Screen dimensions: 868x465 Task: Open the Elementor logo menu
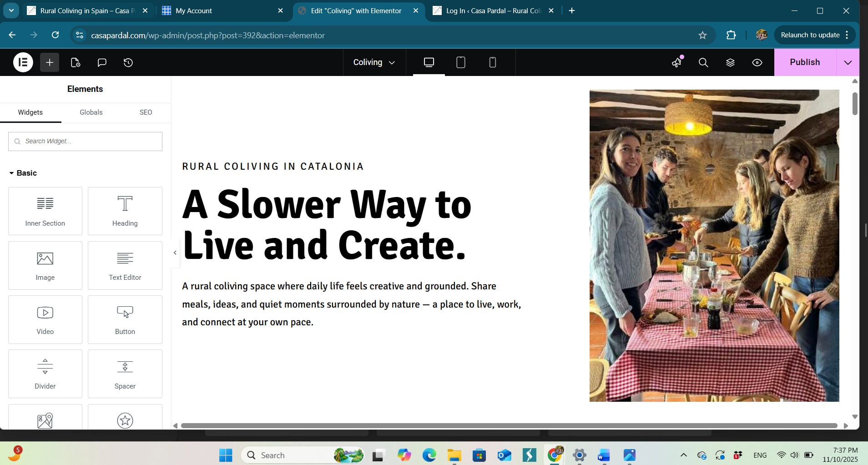(x=23, y=62)
